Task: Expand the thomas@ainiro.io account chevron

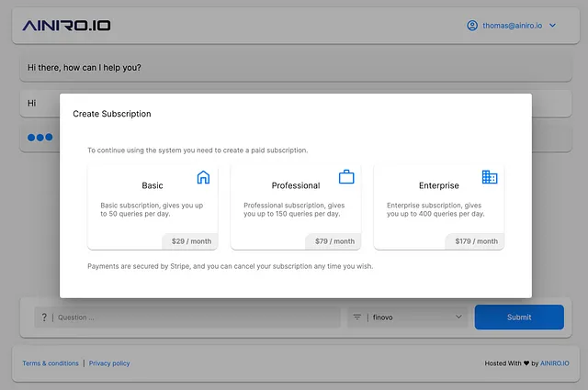Action: pyautogui.click(x=552, y=26)
